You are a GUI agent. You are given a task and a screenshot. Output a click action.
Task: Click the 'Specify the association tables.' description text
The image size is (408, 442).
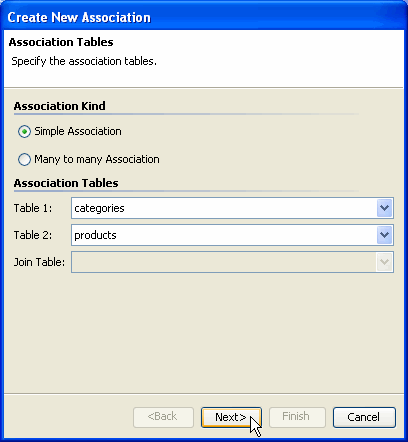click(x=84, y=61)
